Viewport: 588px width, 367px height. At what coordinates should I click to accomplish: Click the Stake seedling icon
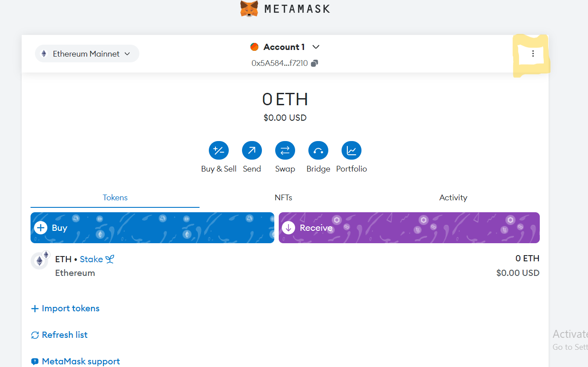[110, 260]
